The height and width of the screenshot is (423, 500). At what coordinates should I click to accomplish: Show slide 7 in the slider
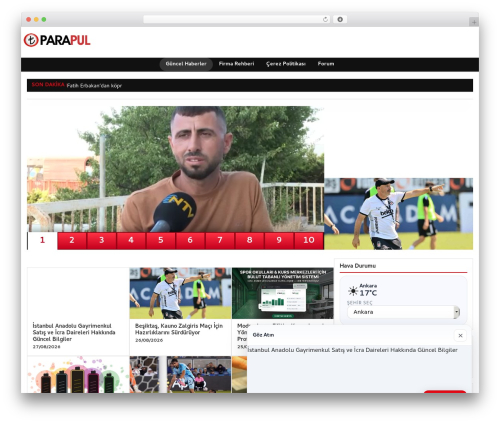220,240
